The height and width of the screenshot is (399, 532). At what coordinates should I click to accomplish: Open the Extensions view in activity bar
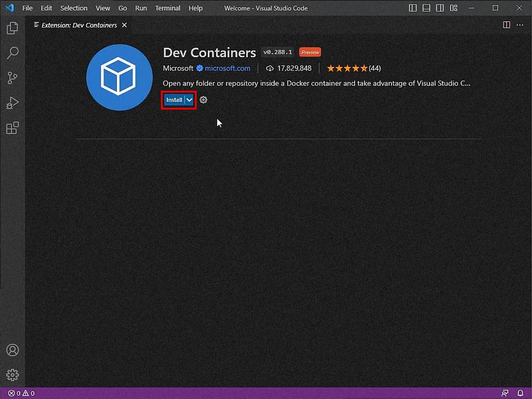pos(13,128)
